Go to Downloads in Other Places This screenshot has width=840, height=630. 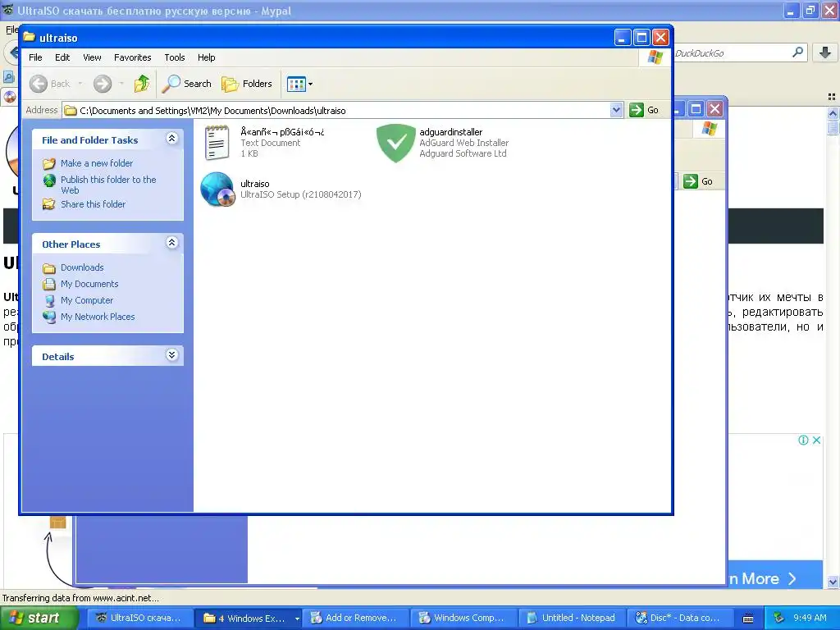click(x=82, y=267)
